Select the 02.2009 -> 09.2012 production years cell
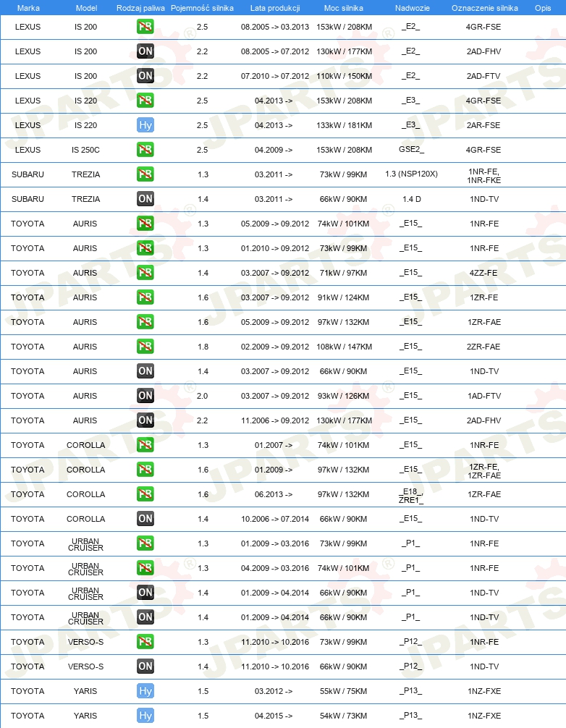Viewport: 566px width, 728px height. coord(275,347)
